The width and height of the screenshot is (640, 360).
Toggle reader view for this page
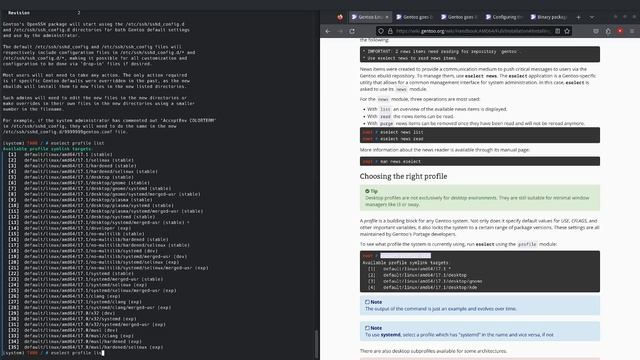point(558,31)
